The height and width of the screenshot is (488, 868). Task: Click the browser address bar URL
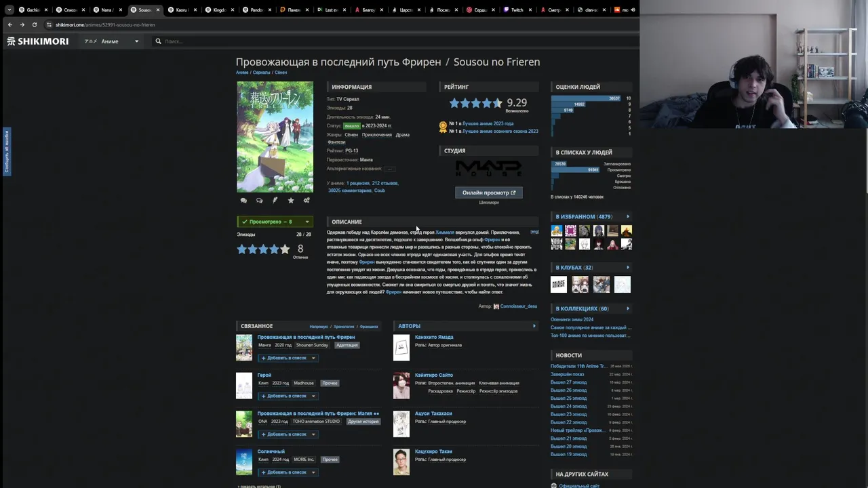coord(105,24)
